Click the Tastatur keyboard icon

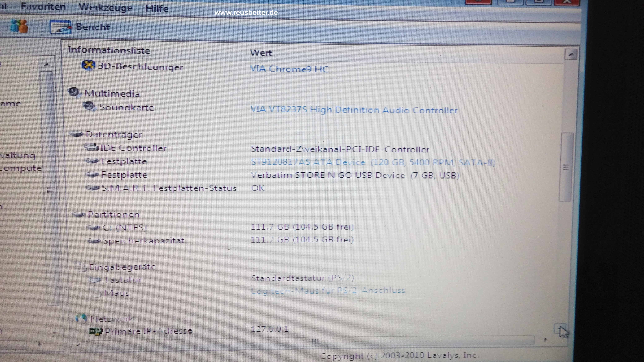(x=95, y=280)
